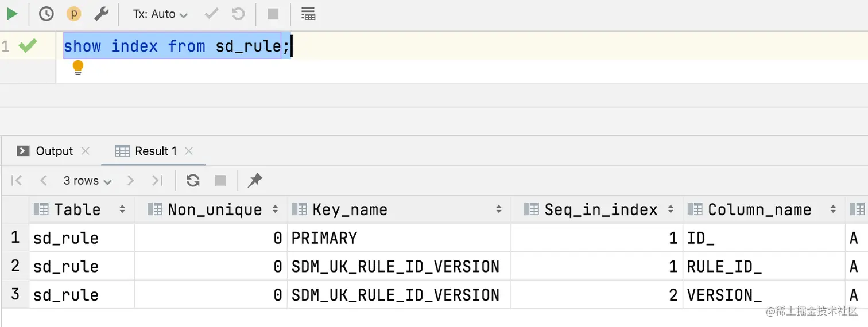Reload the result page refresh icon
The height and width of the screenshot is (327, 868).
pyautogui.click(x=193, y=181)
